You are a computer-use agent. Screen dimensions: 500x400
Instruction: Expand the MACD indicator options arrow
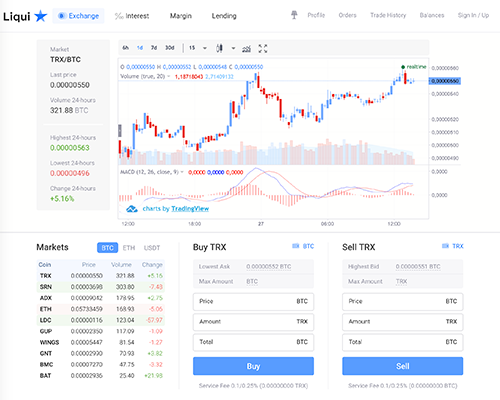click(x=182, y=172)
